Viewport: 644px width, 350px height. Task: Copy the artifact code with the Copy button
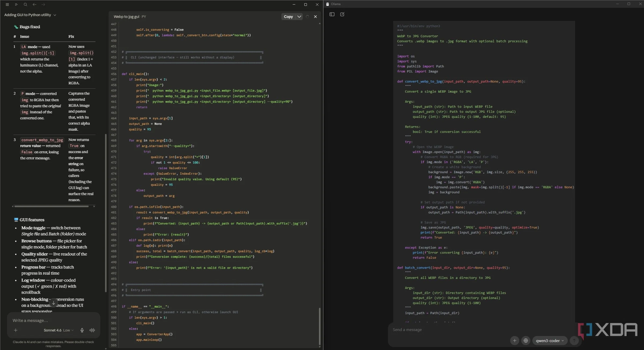[288, 17]
